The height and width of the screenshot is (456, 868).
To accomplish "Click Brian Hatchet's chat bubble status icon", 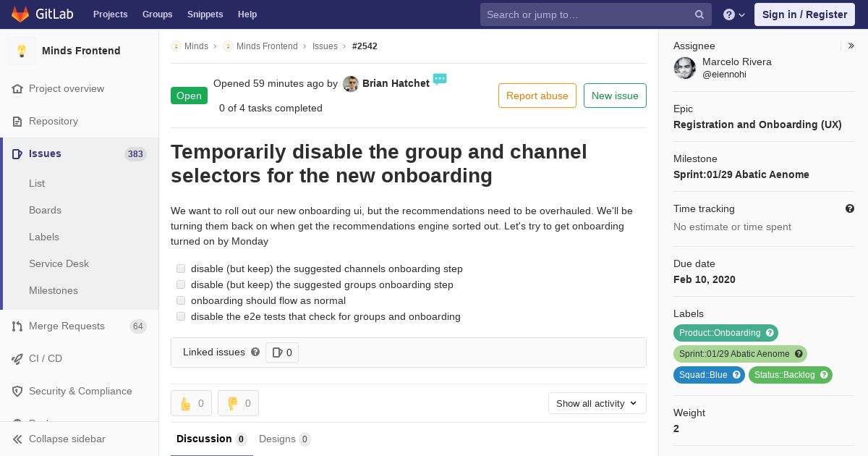I will (x=440, y=78).
